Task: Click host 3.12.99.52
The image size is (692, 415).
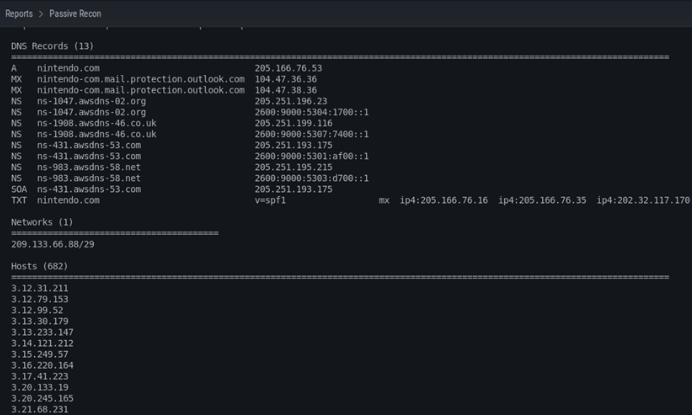Action: coord(37,310)
